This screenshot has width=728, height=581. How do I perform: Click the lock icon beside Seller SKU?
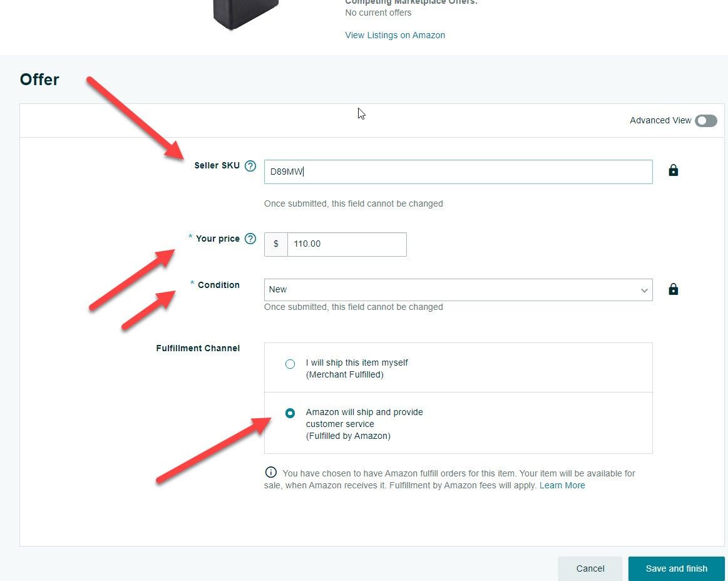[673, 170]
